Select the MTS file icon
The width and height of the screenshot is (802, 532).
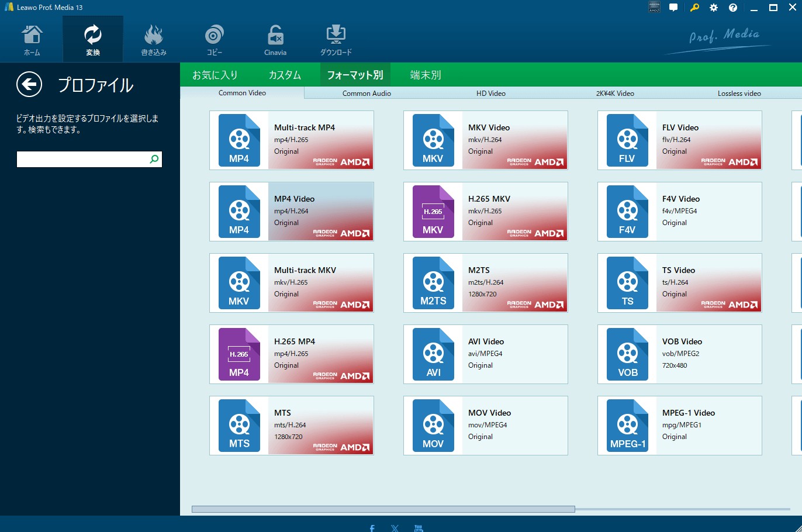239,426
